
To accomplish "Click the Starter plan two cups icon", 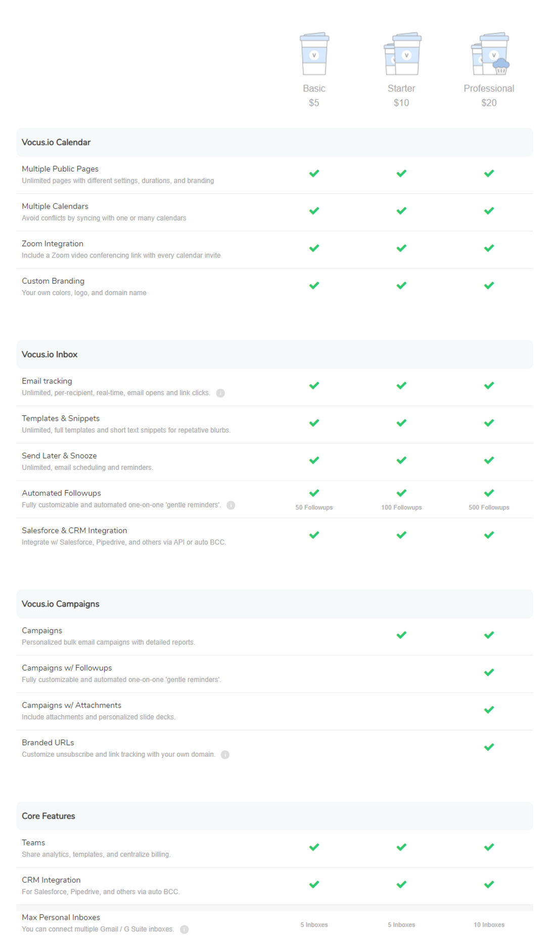I will [x=402, y=54].
